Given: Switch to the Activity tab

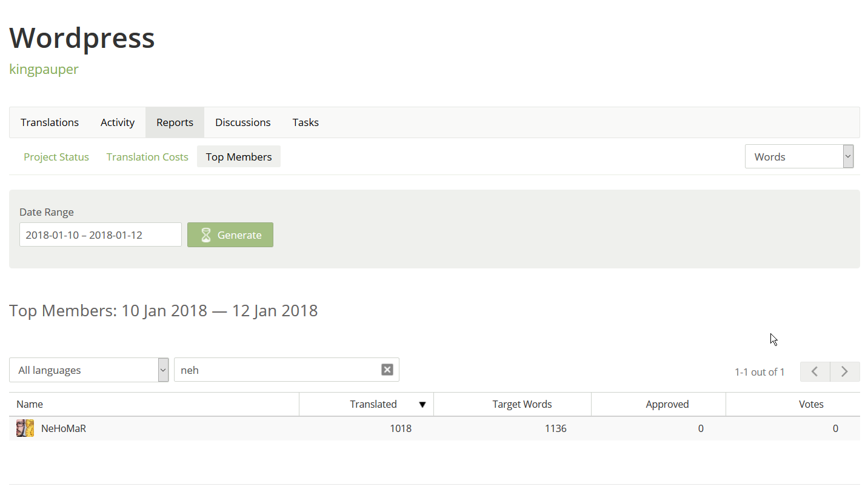Looking at the screenshot, I should pyautogui.click(x=118, y=122).
